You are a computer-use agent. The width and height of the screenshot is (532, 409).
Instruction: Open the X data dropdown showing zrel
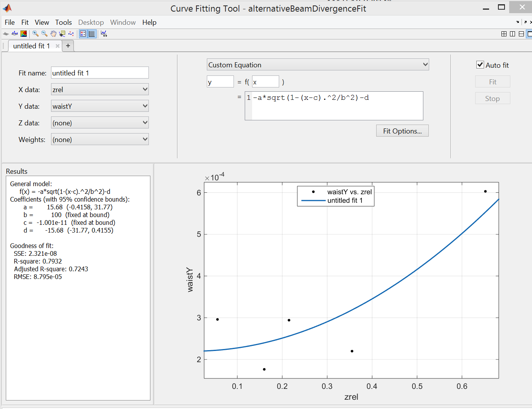[100, 89]
